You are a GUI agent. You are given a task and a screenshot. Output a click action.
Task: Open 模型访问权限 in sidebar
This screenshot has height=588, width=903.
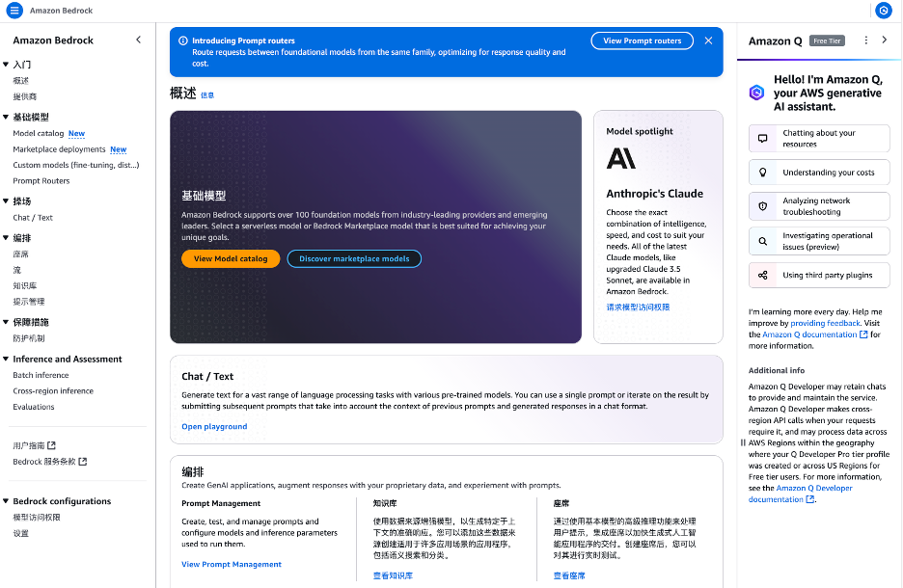pyautogui.click(x=37, y=518)
